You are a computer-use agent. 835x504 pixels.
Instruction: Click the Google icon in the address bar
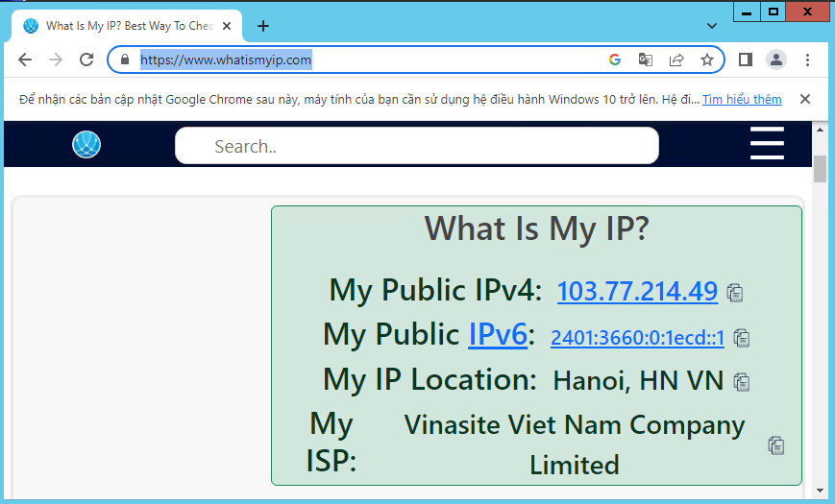[615, 60]
